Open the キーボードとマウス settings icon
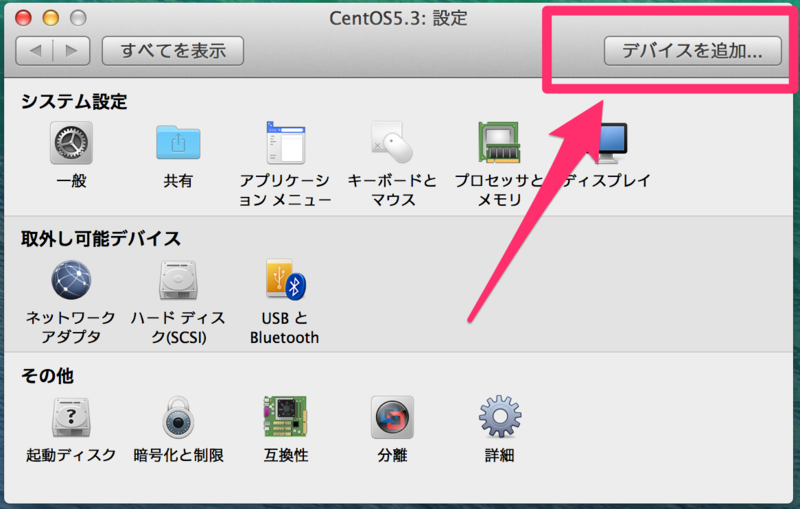This screenshot has width=800, height=509. click(392, 143)
